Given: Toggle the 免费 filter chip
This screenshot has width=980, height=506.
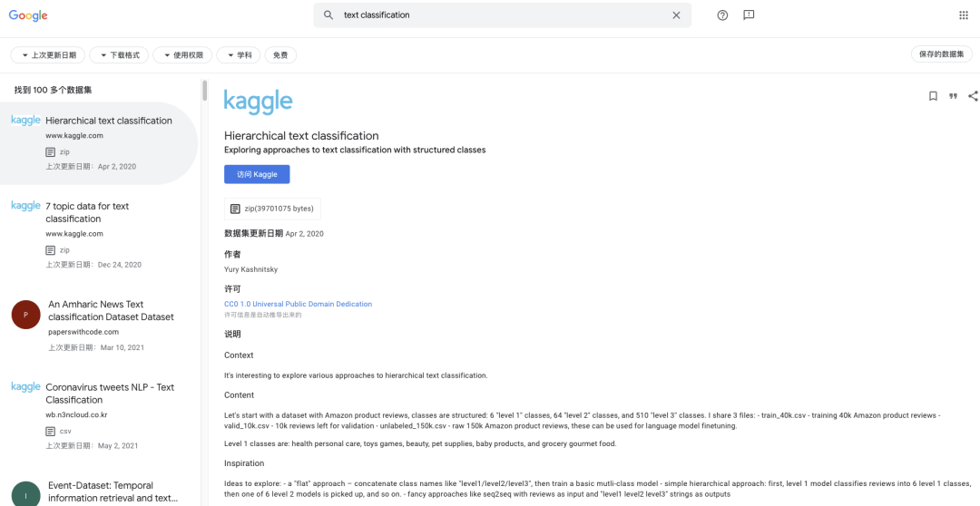Looking at the screenshot, I should 280,55.
